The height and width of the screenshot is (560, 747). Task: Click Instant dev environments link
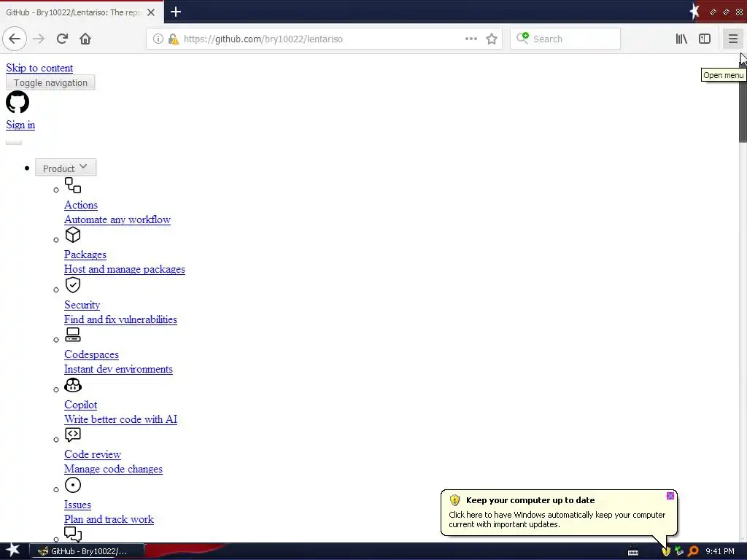tap(119, 369)
